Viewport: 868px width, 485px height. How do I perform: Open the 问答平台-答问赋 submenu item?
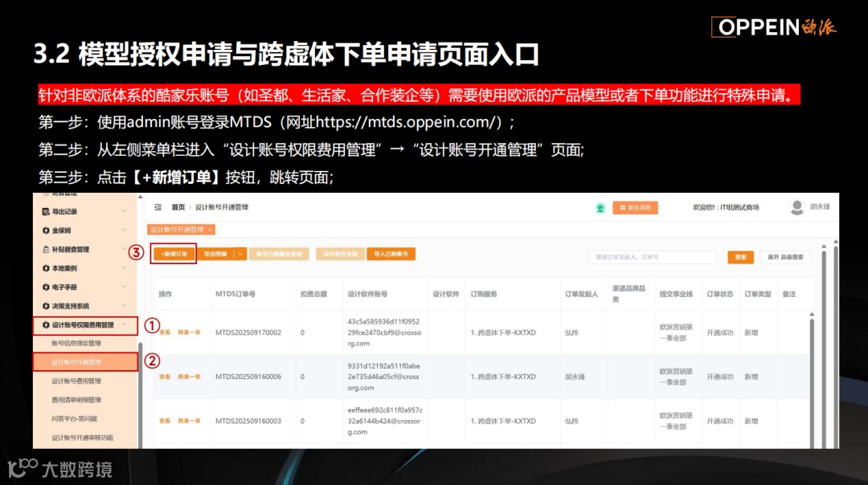pos(74,418)
